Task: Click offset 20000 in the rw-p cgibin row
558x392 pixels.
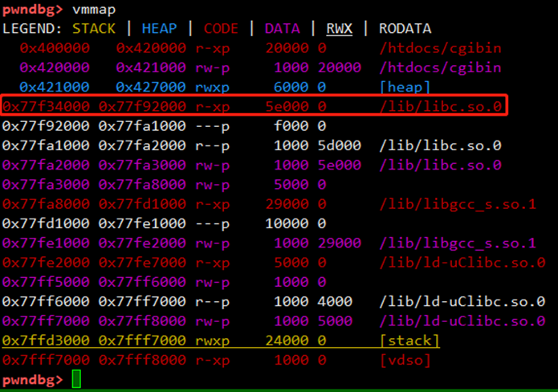Action: [x=340, y=67]
